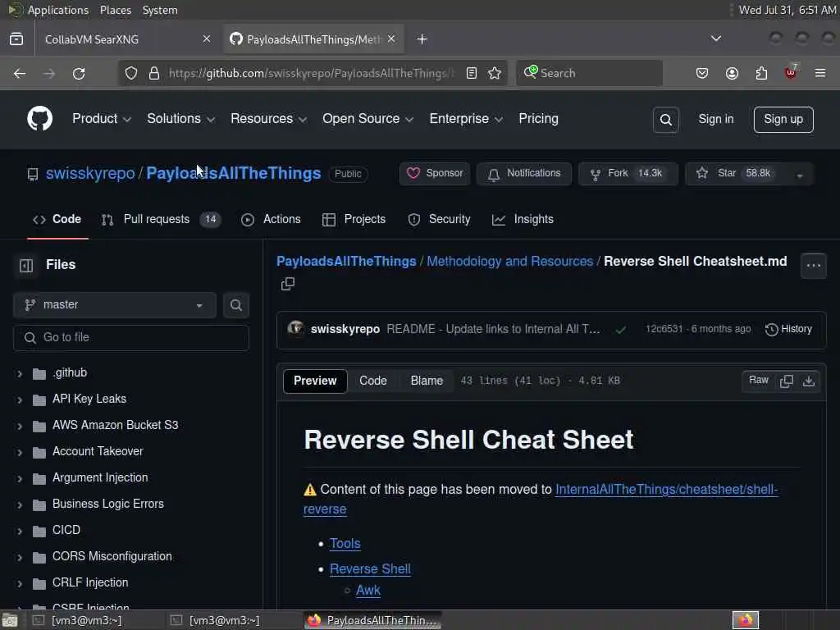The image size is (840, 630).
Task: Open the Security tab
Action: click(x=440, y=220)
